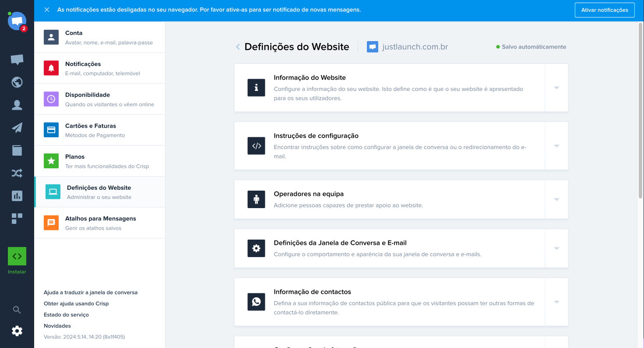Click the justlaunch.com.br website logo icon
This screenshot has width=644, height=348.
372,47
